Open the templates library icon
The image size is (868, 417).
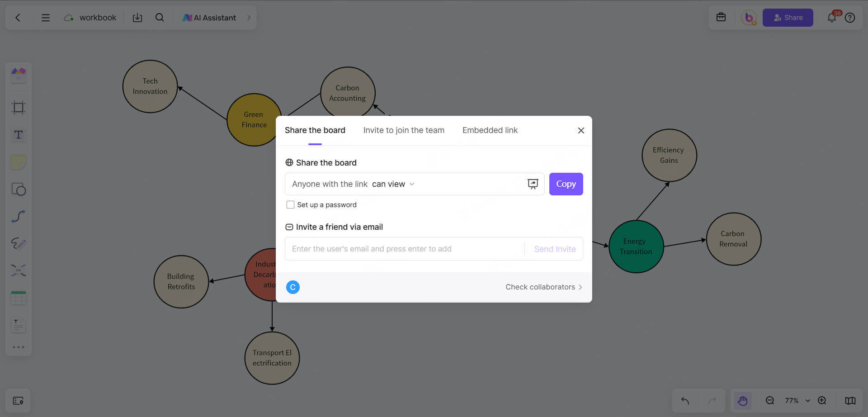(19, 75)
